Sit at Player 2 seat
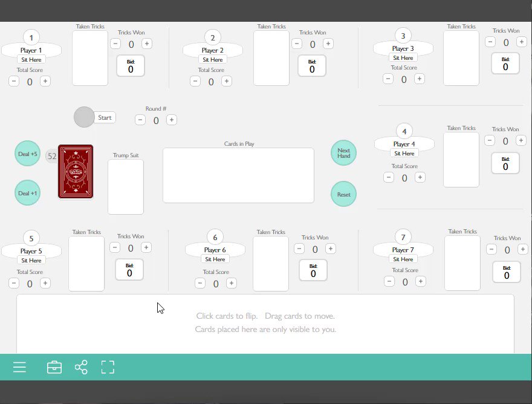The width and height of the screenshot is (532, 404). [x=213, y=59]
